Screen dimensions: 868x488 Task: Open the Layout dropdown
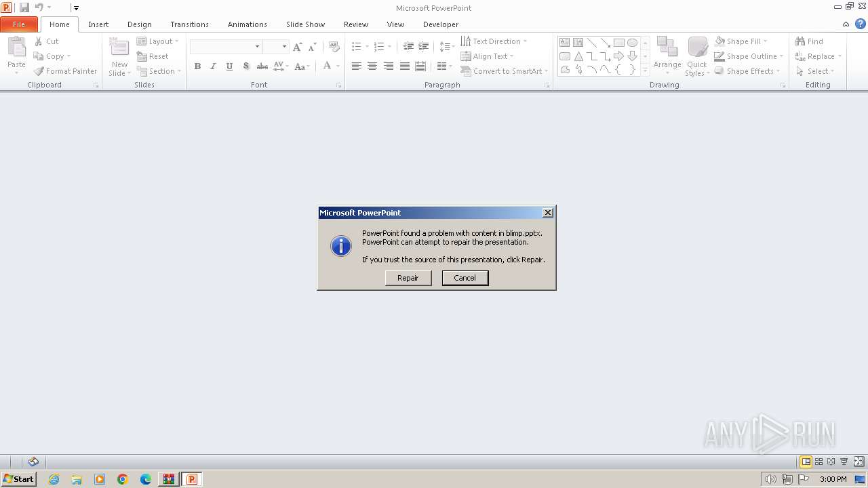157,41
